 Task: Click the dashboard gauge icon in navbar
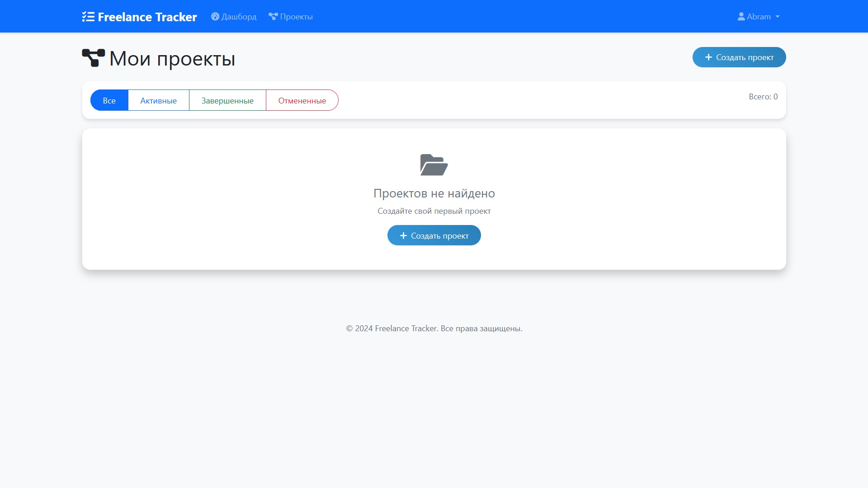tap(215, 17)
